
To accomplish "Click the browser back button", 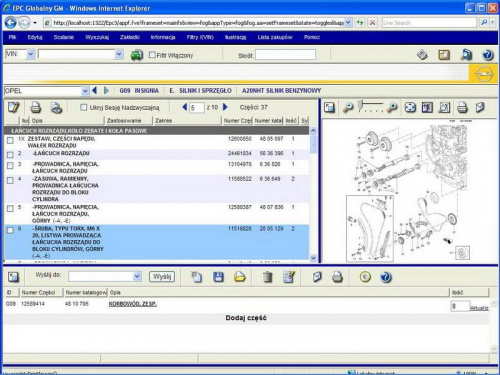I will (x=11, y=23).
